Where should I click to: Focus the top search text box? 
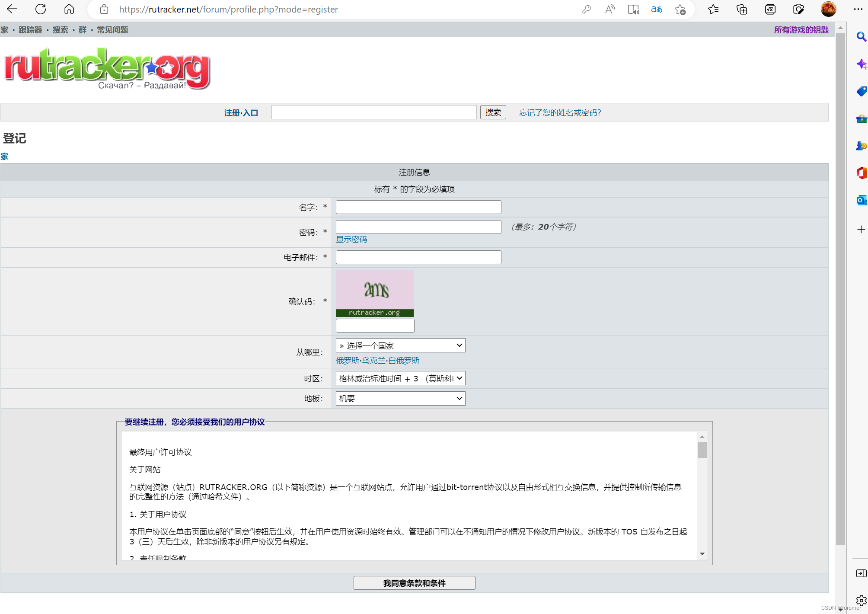[374, 112]
